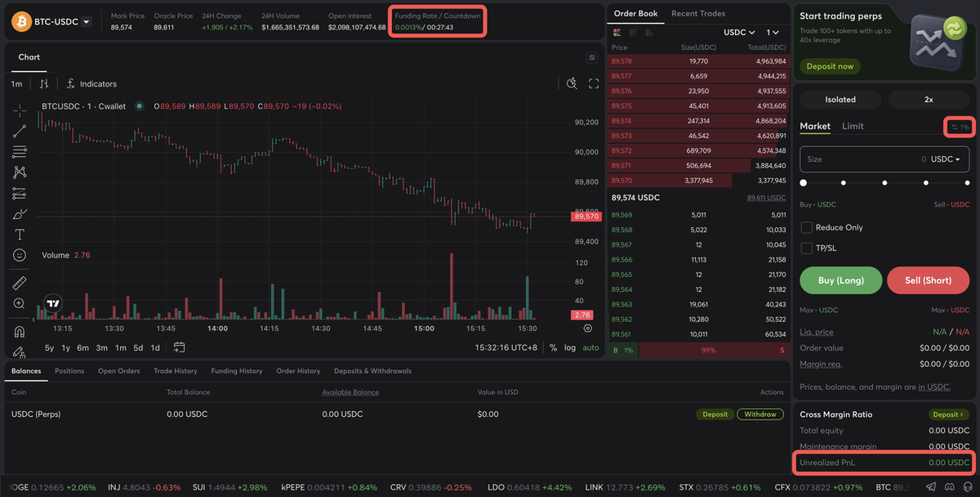Switch to the Recent Trades tab
Screen dimensions: 980x497
click(698, 13)
